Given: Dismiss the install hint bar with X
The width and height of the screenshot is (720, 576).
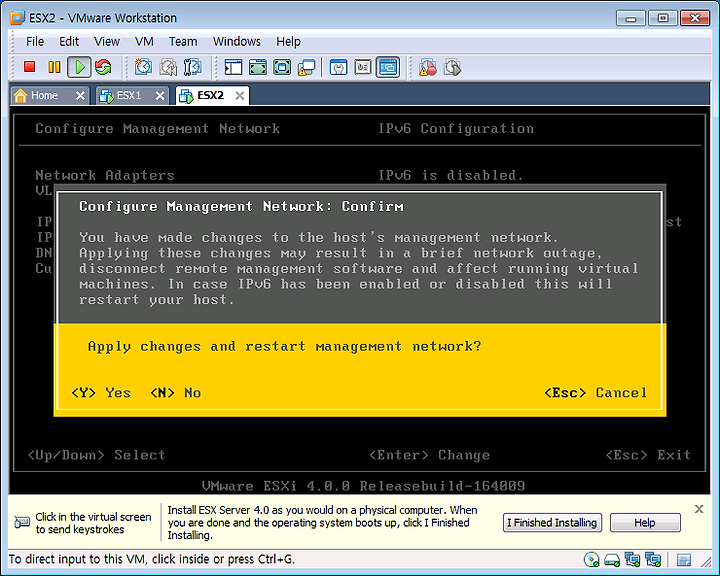Looking at the screenshot, I should pyautogui.click(x=699, y=508).
